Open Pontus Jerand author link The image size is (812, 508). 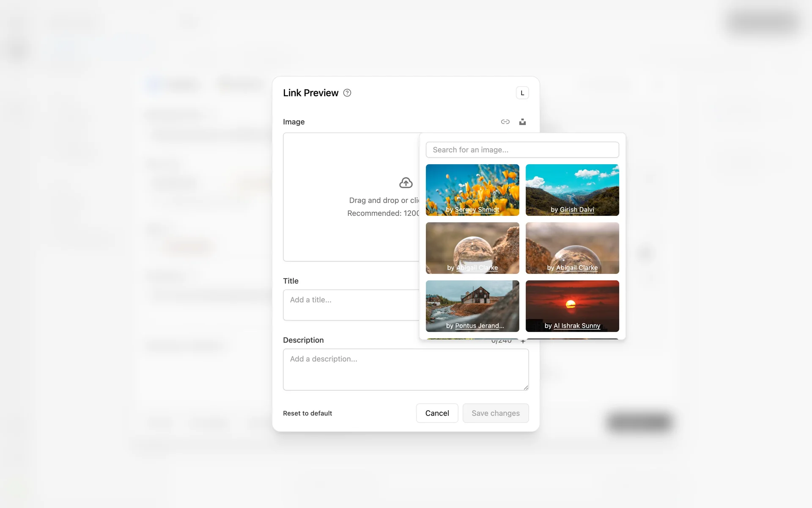coord(479,326)
